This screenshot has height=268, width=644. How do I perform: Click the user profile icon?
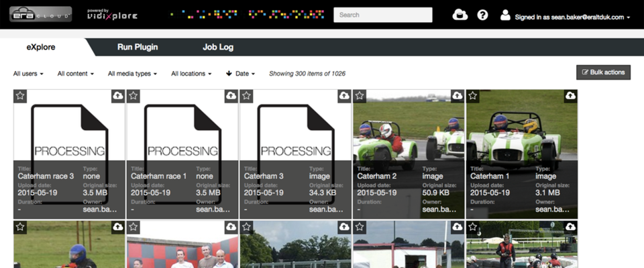tap(505, 15)
